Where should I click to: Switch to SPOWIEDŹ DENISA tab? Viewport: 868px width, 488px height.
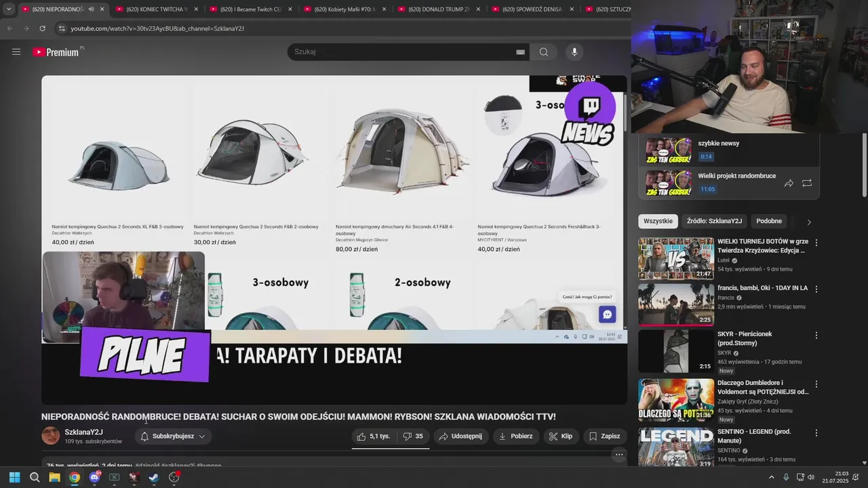point(532,9)
